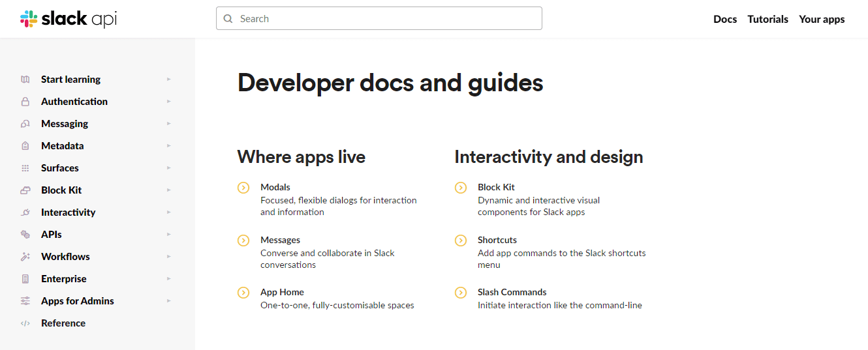Viewport: 868px width, 350px height.
Task: Go to Your apps
Action: [x=822, y=20]
